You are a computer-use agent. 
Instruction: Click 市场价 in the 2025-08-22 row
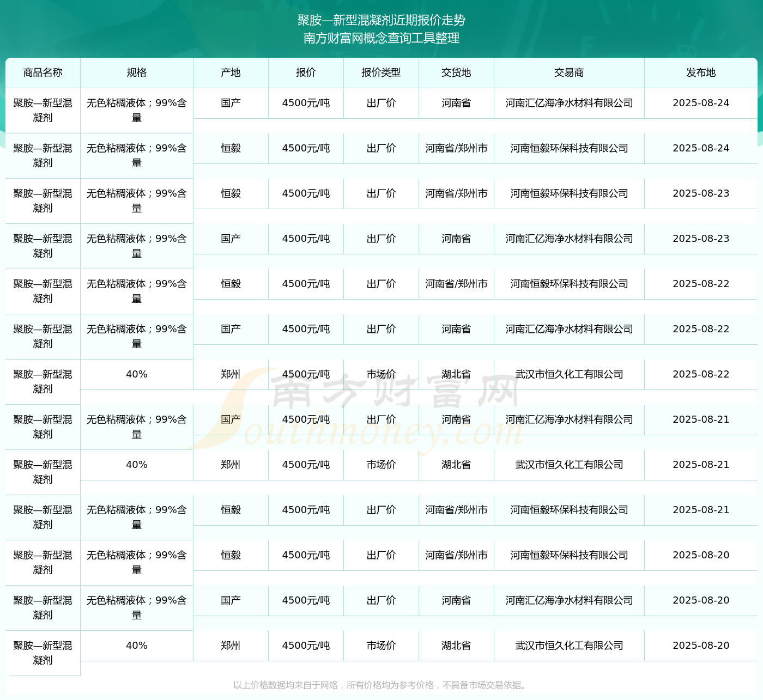381,374
